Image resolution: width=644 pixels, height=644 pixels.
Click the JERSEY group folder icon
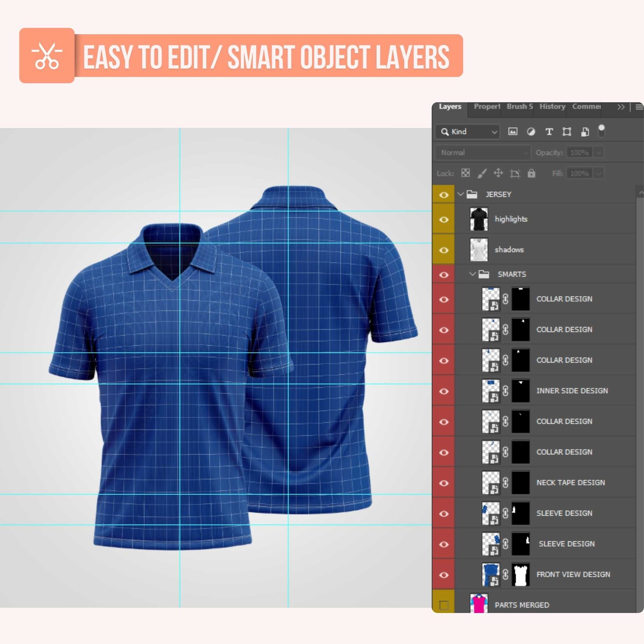(x=472, y=194)
